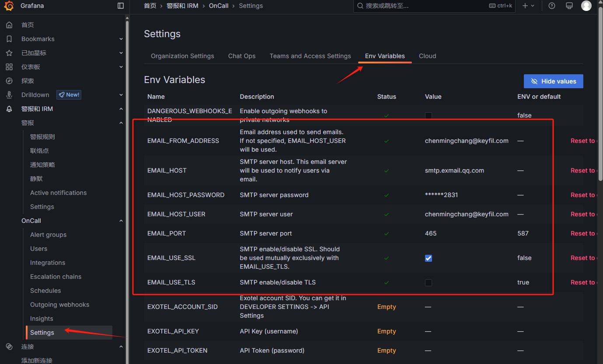The height and width of the screenshot is (364, 603).
Task: Click green status check for EMAIL_USE_TLS
Action: (387, 283)
